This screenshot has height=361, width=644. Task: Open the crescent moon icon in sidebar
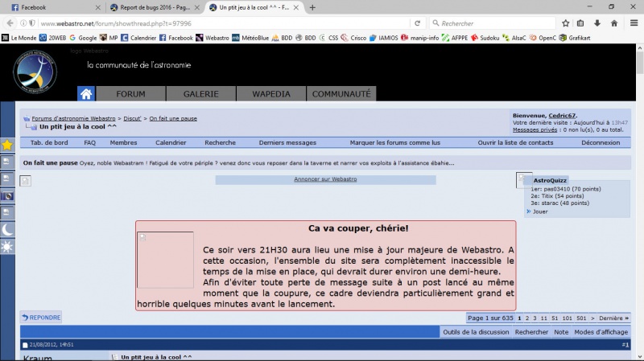(7, 230)
